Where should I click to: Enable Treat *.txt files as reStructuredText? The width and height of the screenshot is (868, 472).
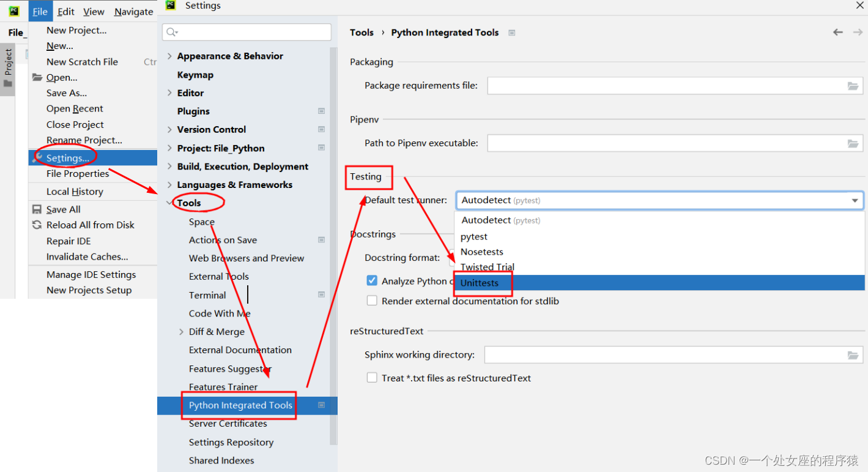click(x=372, y=378)
